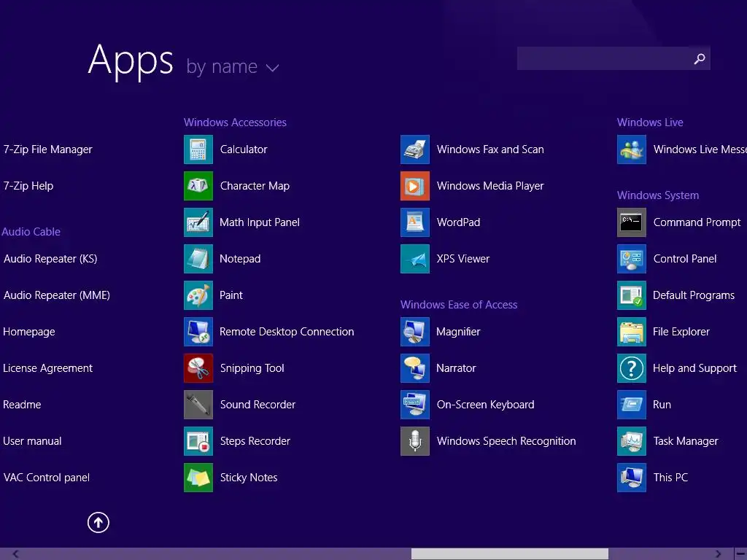Open the Math Input Panel icon
Image resolution: width=747 pixels, height=560 pixels.
pyautogui.click(x=198, y=222)
